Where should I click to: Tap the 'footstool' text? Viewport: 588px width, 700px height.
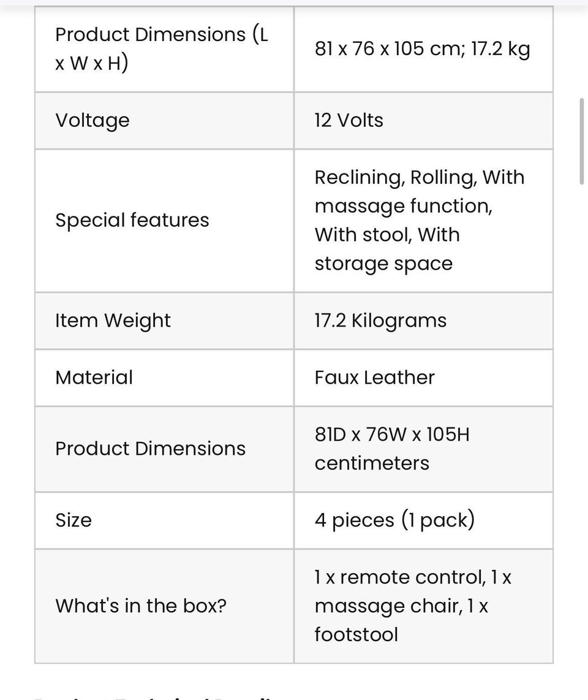pyautogui.click(x=356, y=634)
